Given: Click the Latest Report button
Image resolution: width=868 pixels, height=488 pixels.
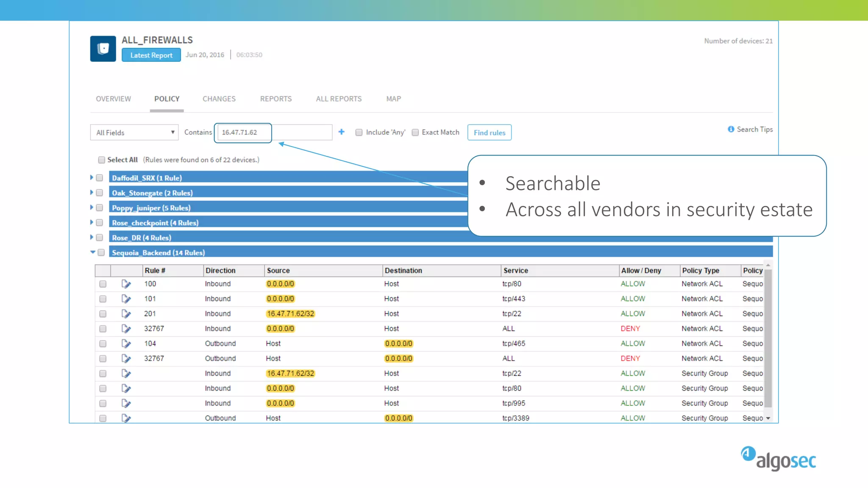Looking at the screenshot, I should click(x=151, y=55).
